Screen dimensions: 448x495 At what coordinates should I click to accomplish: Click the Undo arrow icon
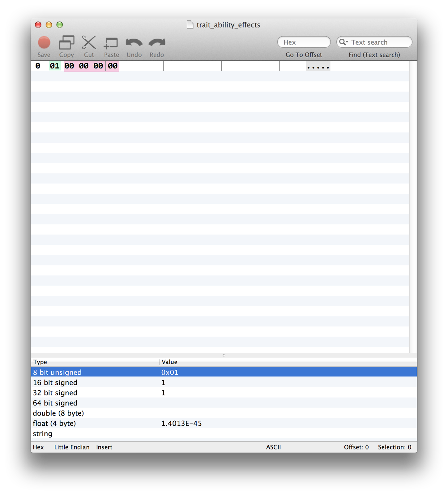coord(134,43)
